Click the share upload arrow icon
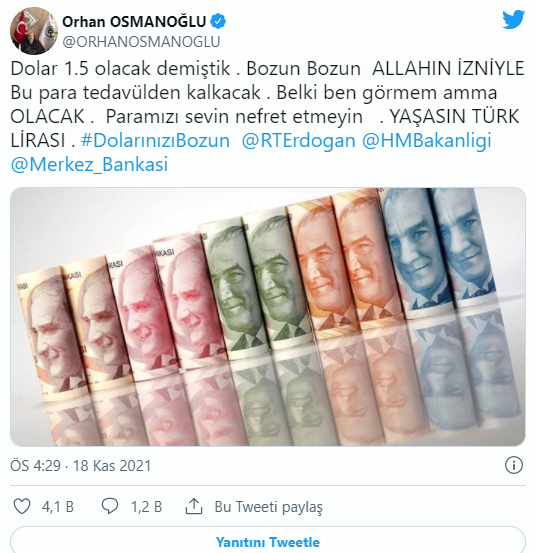 point(194,506)
